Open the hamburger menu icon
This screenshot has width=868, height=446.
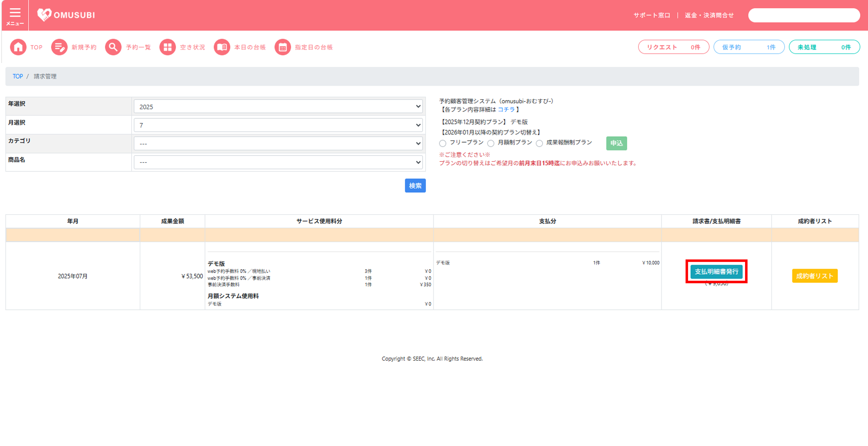tap(15, 13)
